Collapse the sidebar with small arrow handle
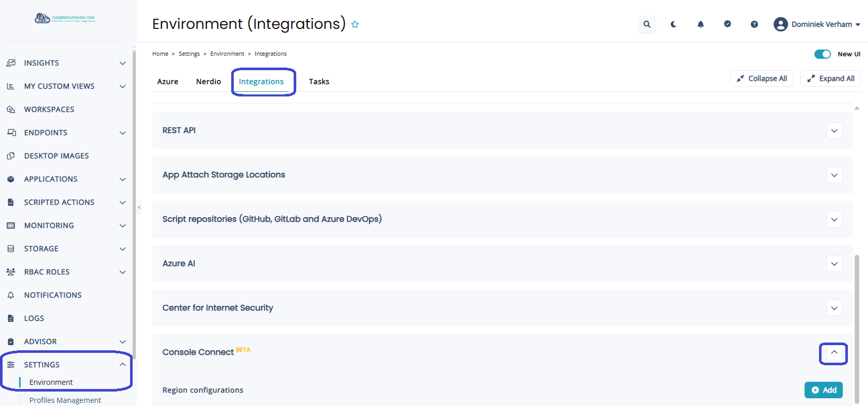The height and width of the screenshot is (406, 868). tap(139, 207)
